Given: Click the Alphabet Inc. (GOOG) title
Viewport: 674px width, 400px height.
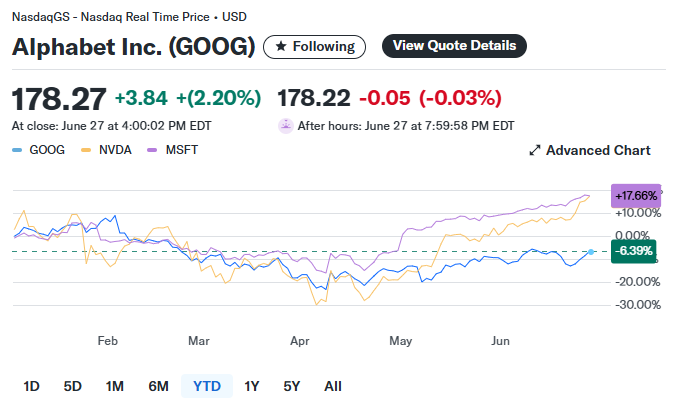Looking at the screenshot, I should [134, 46].
